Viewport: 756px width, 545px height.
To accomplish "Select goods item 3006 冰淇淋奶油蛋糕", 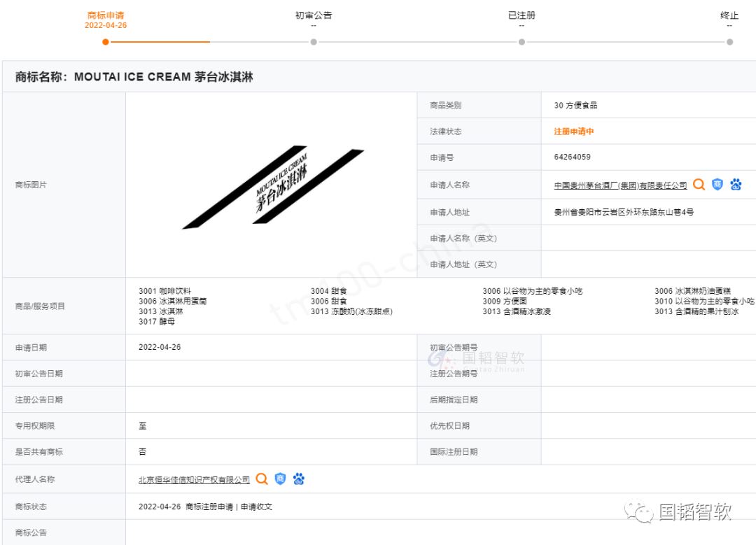I will tap(692, 291).
